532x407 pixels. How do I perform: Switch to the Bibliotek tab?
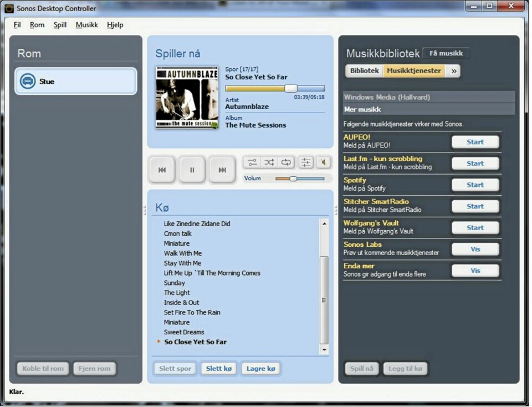coord(365,71)
